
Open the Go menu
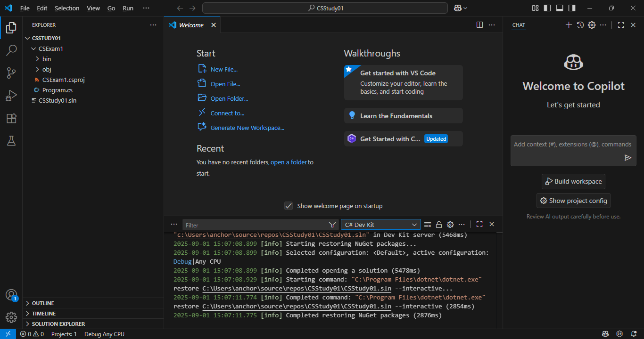tap(111, 8)
